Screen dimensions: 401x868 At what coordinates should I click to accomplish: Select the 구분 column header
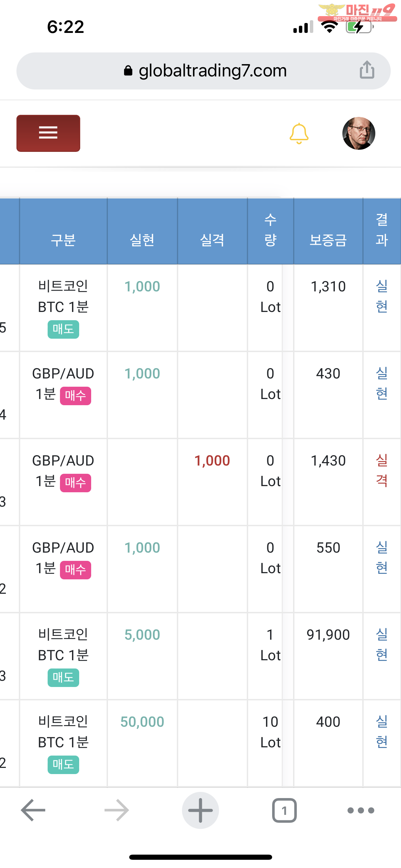(x=63, y=240)
